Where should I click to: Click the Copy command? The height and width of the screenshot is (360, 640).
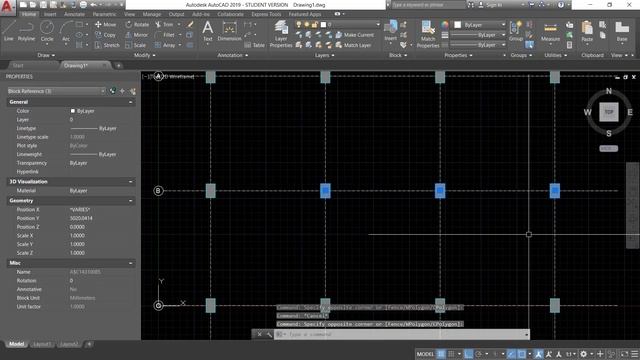[x=105, y=35]
